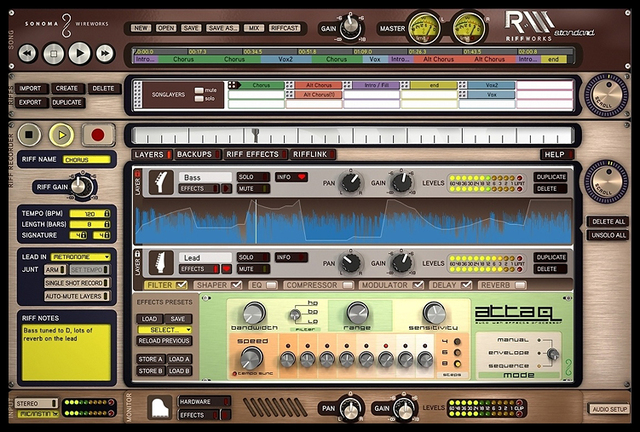Click the RIFFCAST button
The image size is (640, 432).
(x=285, y=28)
